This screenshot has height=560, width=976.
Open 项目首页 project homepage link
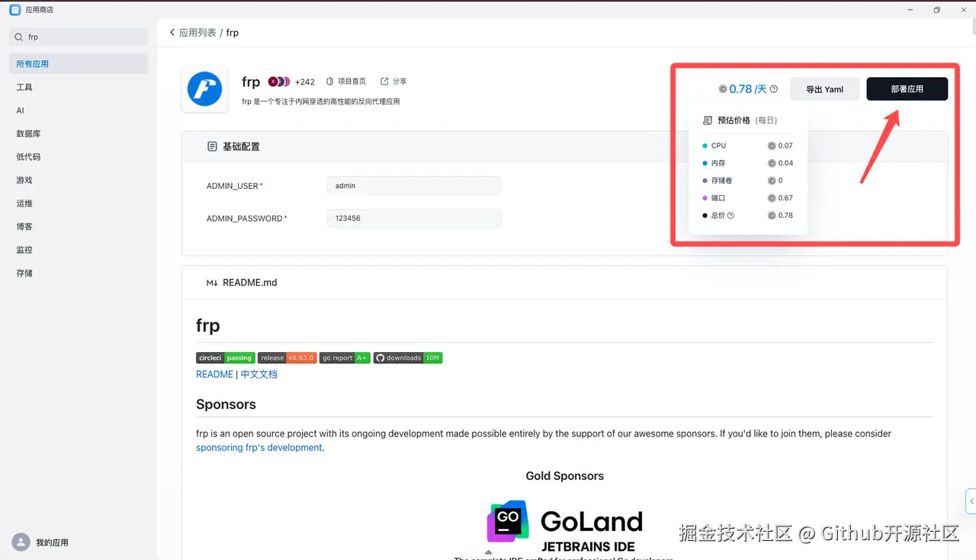click(x=346, y=82)
